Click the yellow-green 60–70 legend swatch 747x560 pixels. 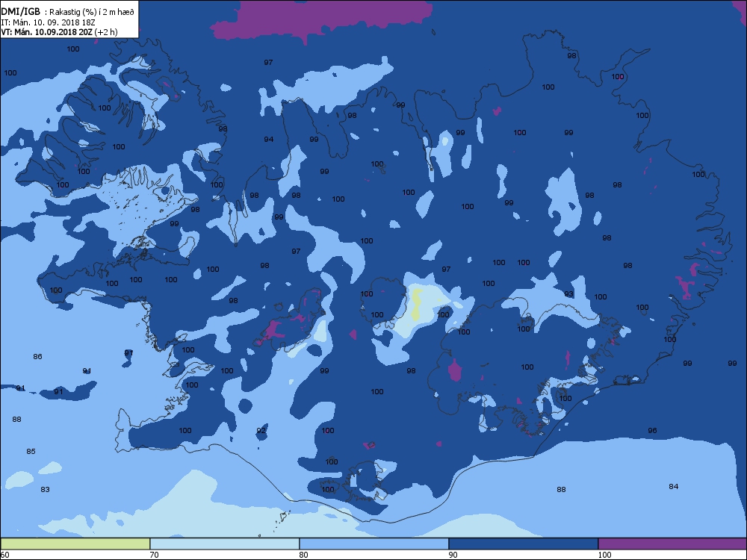[x=75, y=544]
